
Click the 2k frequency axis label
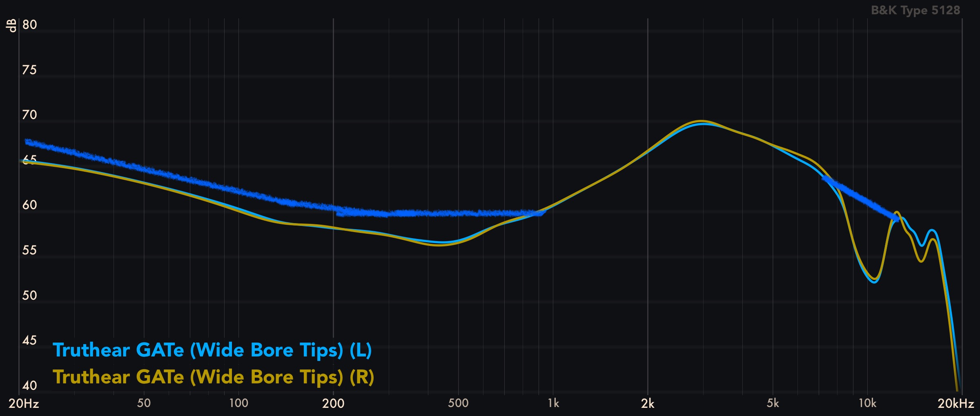click(648, 404)
